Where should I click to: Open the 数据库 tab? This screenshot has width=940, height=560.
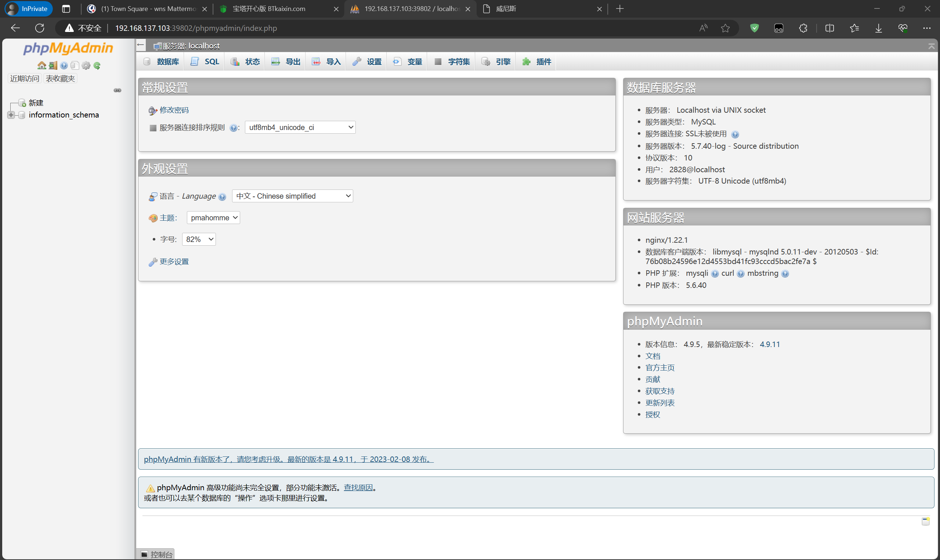pyautogui.click(x=161, y=62)
